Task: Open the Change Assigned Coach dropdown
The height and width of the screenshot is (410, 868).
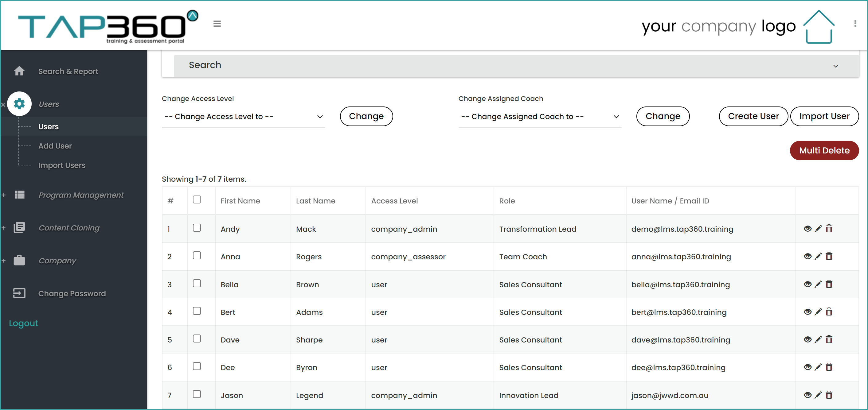Action: tap(540, 117)
